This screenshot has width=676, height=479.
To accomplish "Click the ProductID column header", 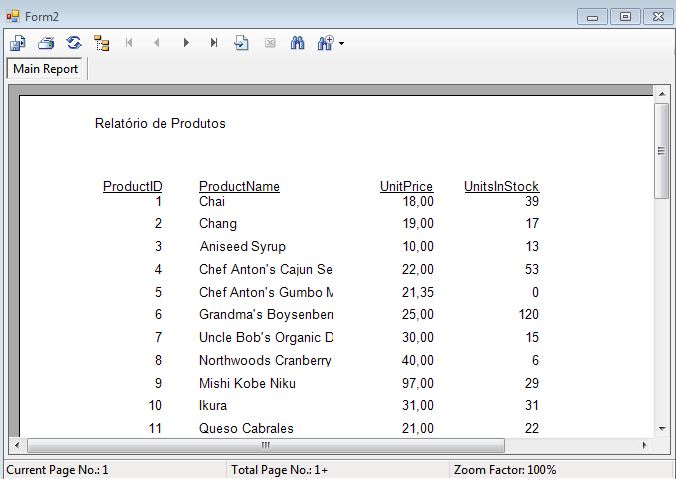I will coord(132,187).
